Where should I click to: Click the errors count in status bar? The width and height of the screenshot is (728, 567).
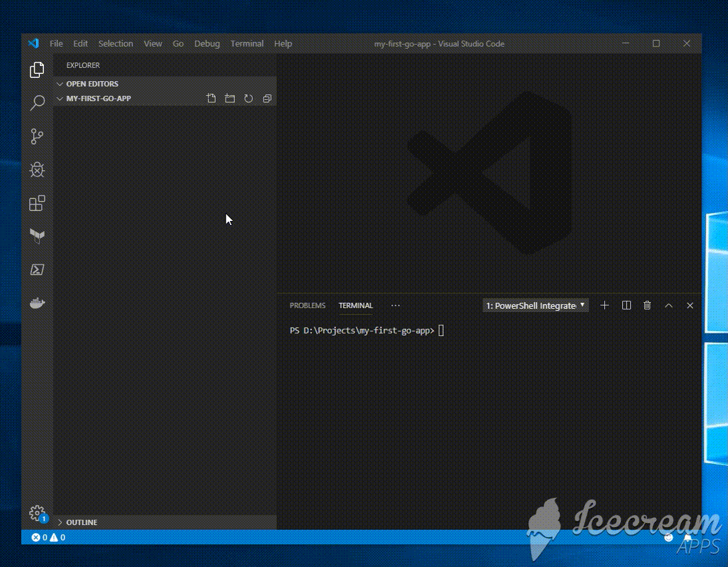click(39, 537)
